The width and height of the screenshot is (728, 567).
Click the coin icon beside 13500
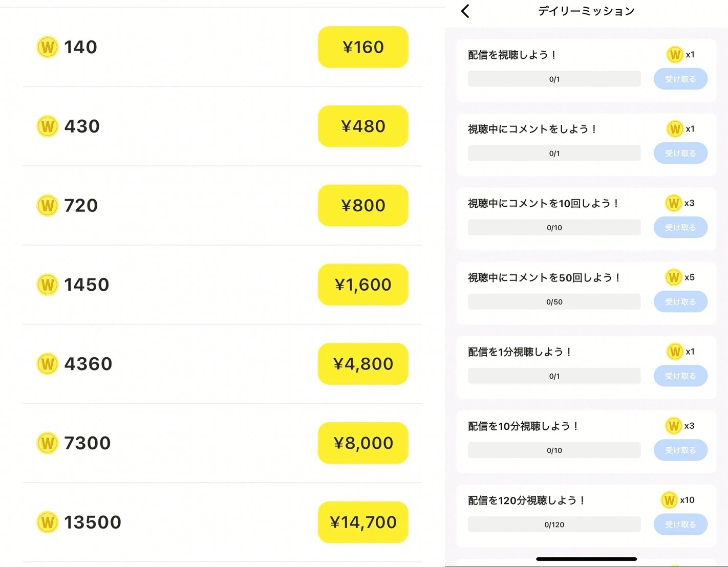click(x=47, y=522)
